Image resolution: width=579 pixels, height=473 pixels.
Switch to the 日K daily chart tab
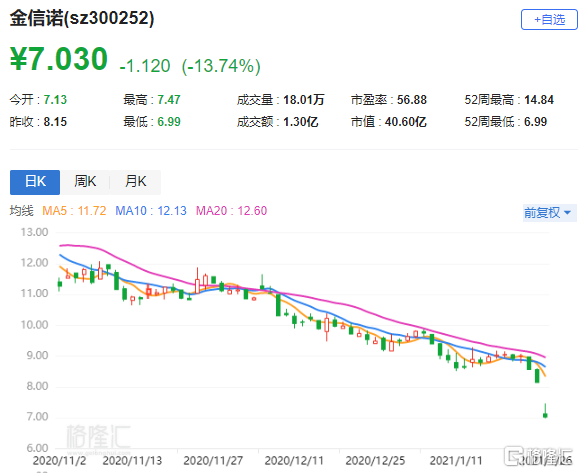[35, 182]
